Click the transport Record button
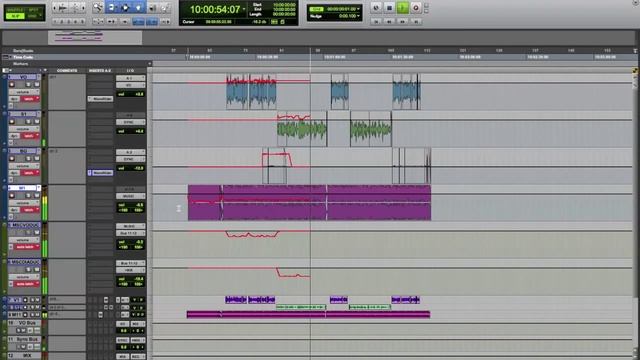640x360 pixels. [x=416, y=7]
